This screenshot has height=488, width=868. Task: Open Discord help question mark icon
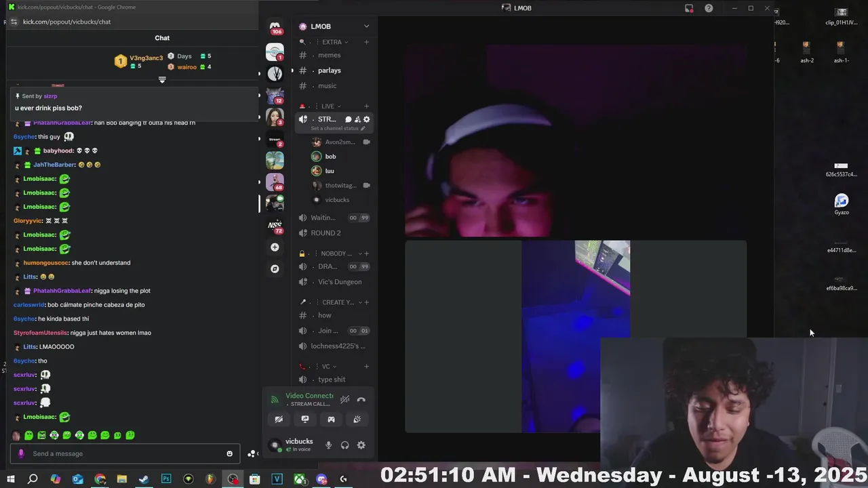point(709,8)
